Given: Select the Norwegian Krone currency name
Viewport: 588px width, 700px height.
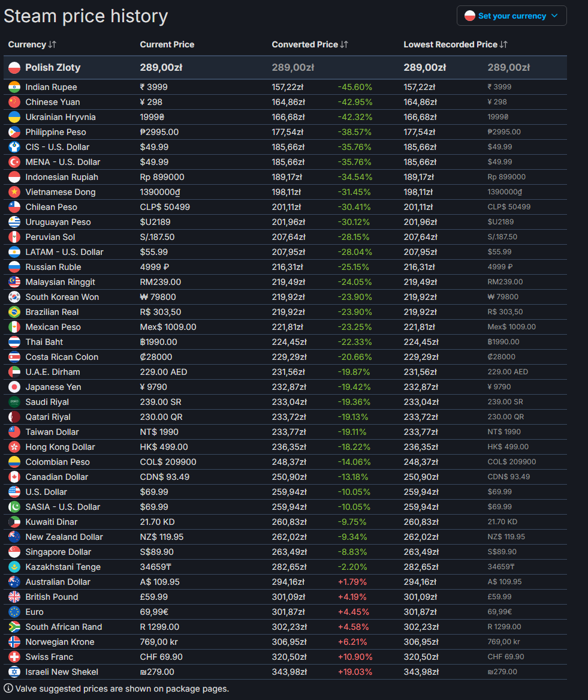Looking at the screenshot, I should point(60,642).
